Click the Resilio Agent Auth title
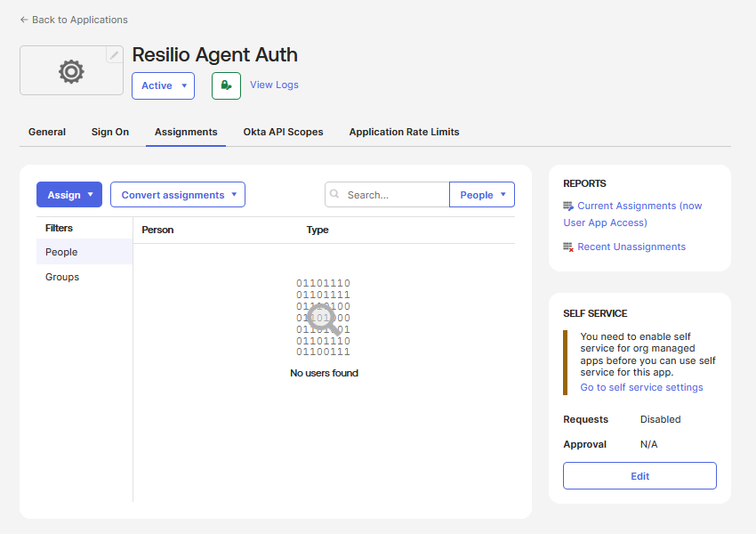Screen dimensions: 756x534 click(x=215, y=54)
